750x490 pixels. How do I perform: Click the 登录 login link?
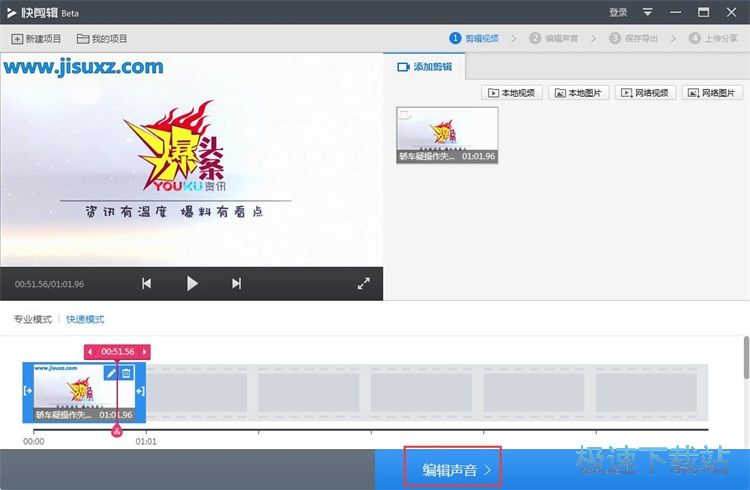(x=618, y=12)
